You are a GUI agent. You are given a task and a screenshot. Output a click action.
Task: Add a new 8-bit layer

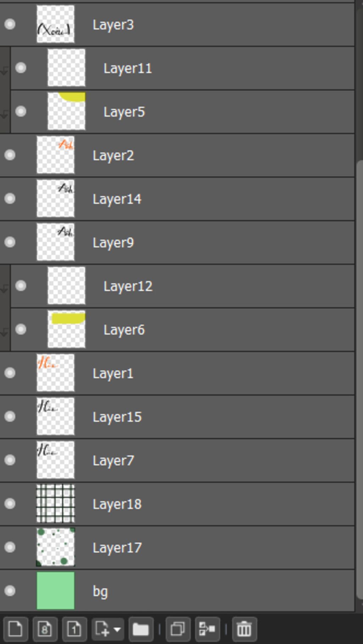[x=45, y=629]
